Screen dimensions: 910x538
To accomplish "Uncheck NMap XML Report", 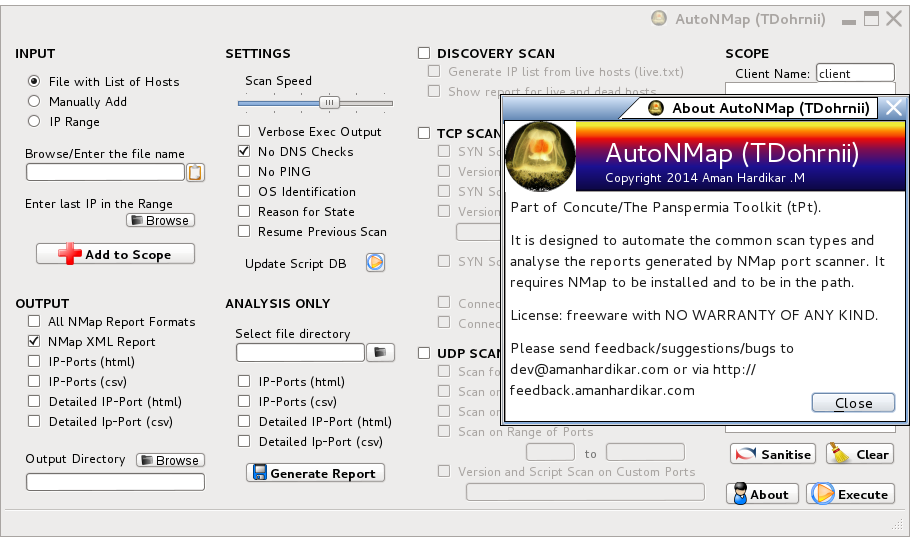I will pyautogui.click(x=34, y=341).
